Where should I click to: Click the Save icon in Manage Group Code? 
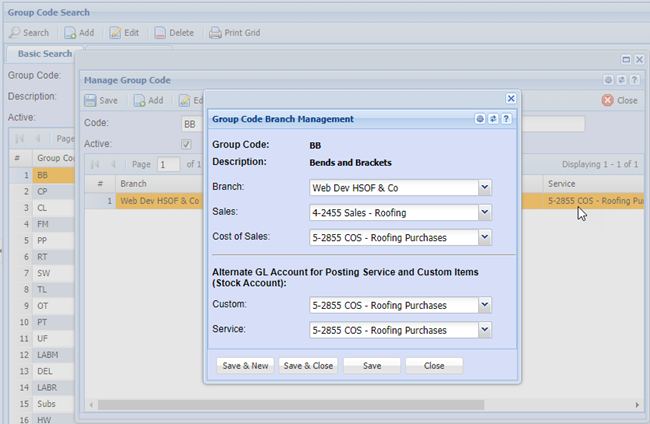(x=91, y=100)
